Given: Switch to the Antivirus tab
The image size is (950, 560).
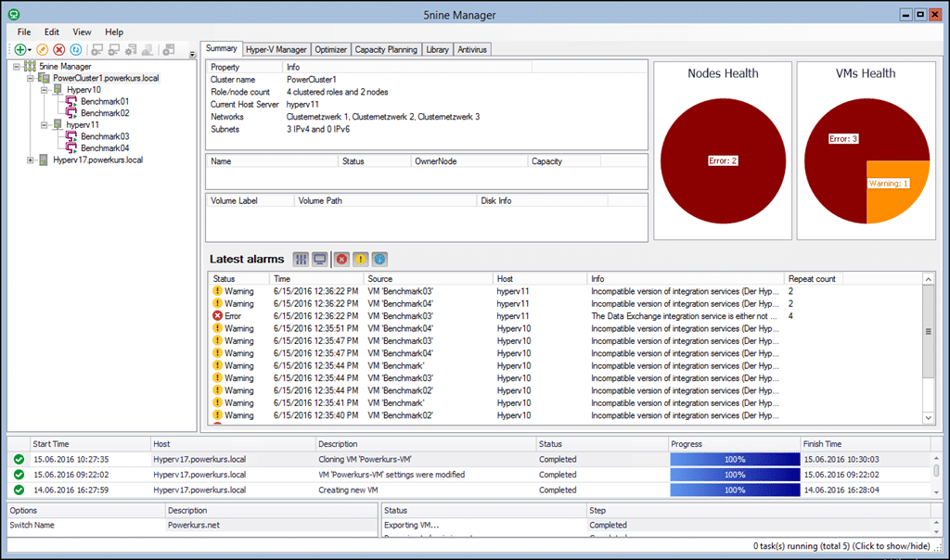Looking at the screenshot, I should click(472, 50).
